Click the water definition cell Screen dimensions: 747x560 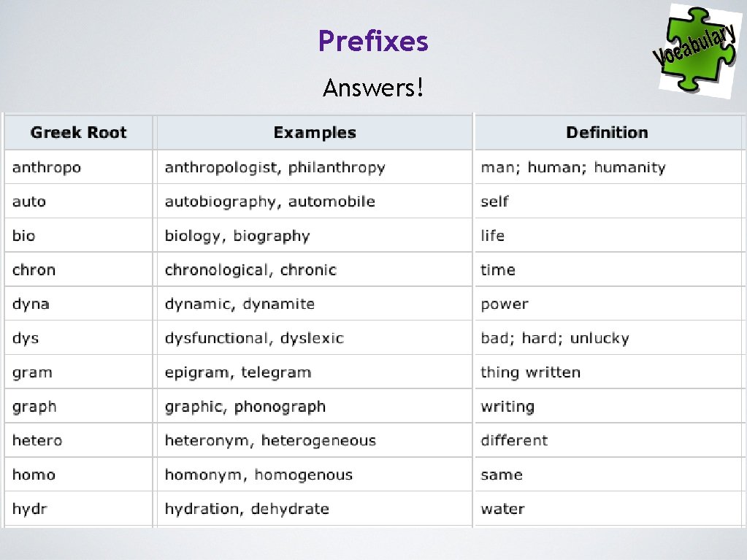[x=502, y=509]
